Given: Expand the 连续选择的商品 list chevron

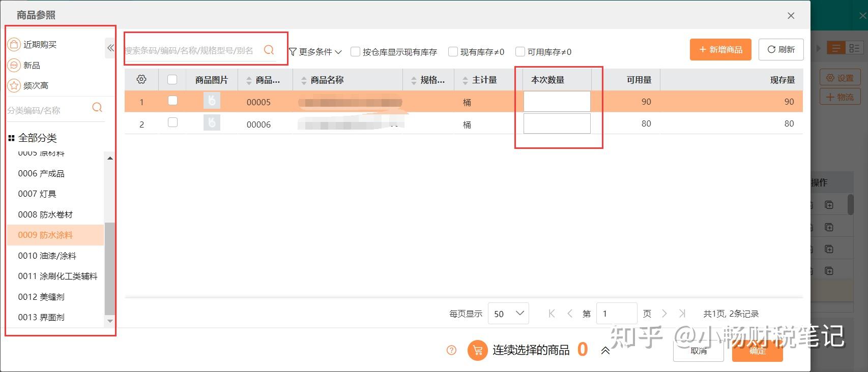Looking at the screenshot, I should click(x=605, y=350).
